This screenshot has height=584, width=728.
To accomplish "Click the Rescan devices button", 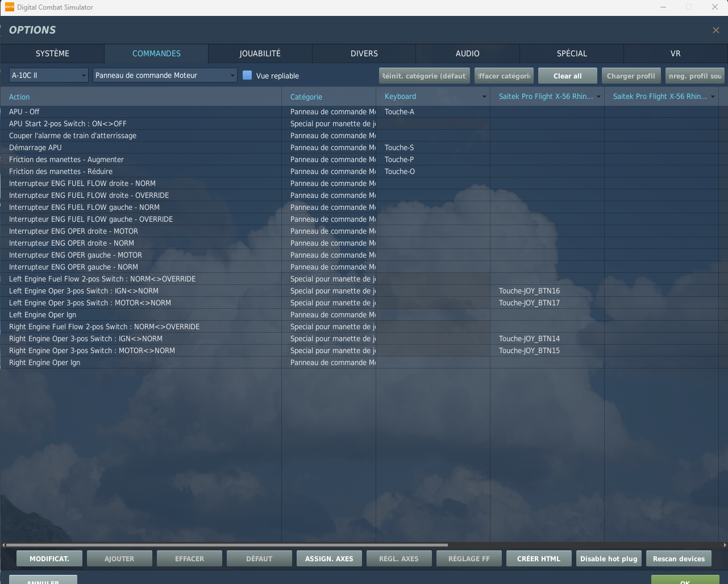I will pos(679,558).
